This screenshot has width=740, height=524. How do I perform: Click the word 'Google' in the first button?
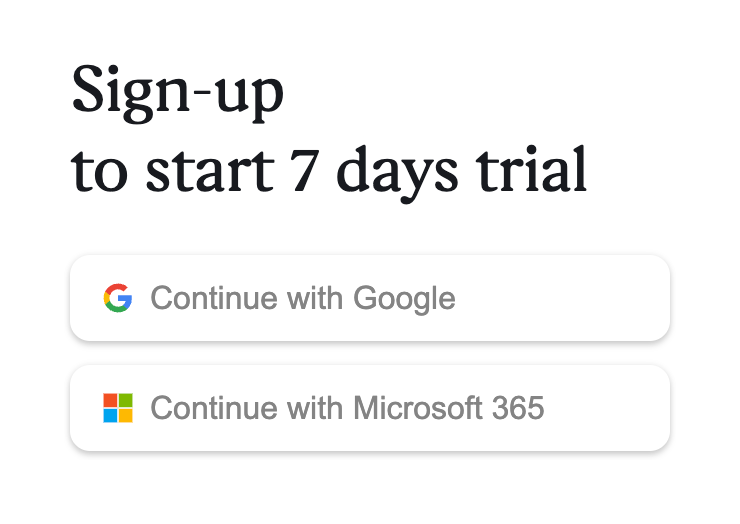click(404, 298)
